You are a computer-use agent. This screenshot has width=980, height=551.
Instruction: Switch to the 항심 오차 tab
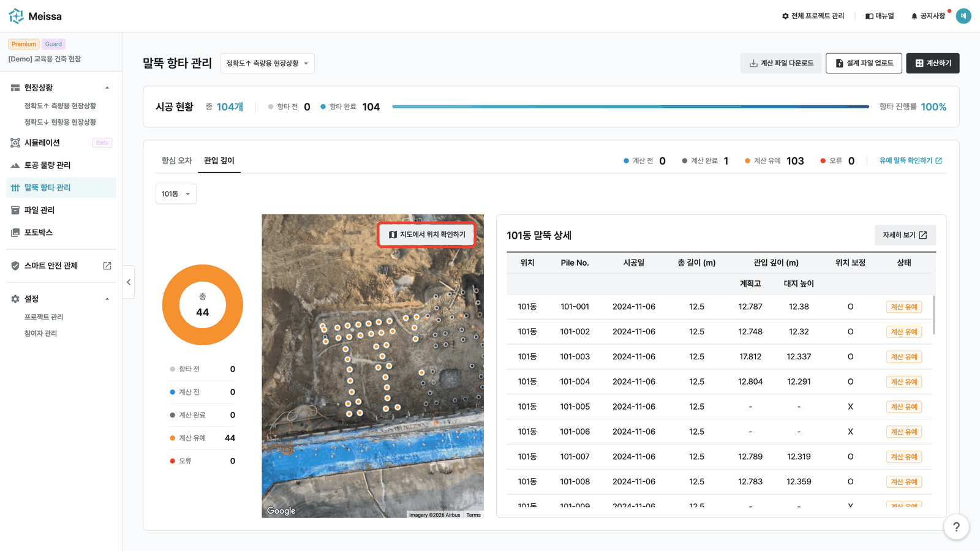point(176,160)
